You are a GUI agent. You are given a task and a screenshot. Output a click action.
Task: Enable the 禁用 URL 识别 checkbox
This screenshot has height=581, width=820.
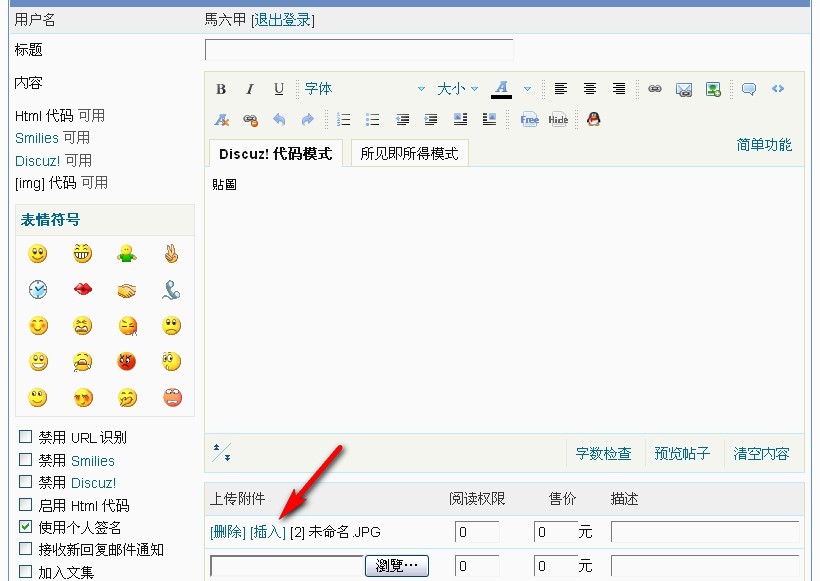click(26, 437)
